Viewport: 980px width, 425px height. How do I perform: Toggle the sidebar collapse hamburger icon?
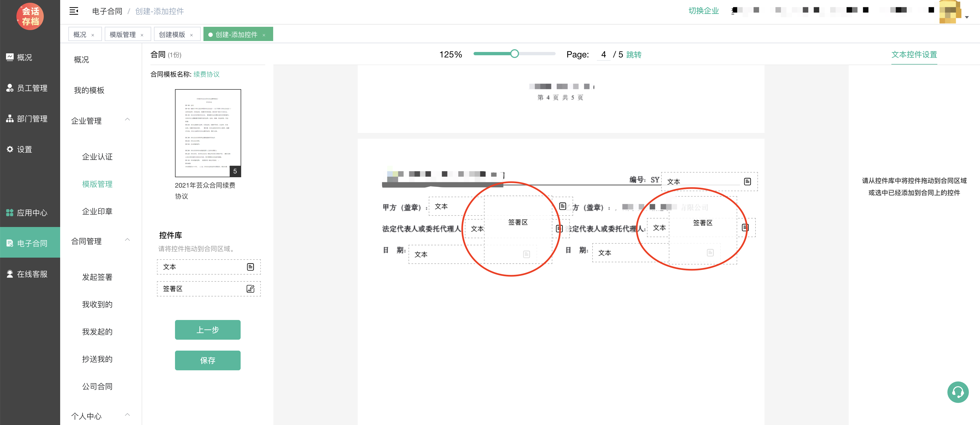click(74, 11)
